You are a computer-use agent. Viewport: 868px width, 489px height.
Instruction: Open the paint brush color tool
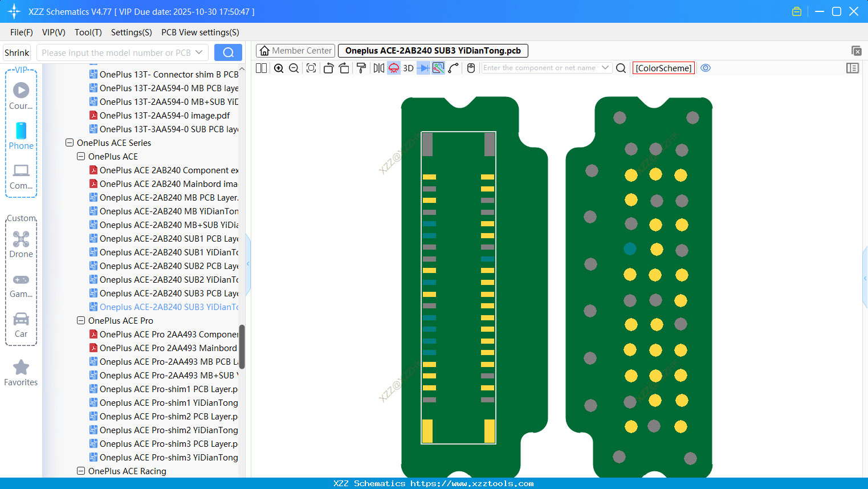click(x=361, y=68)
